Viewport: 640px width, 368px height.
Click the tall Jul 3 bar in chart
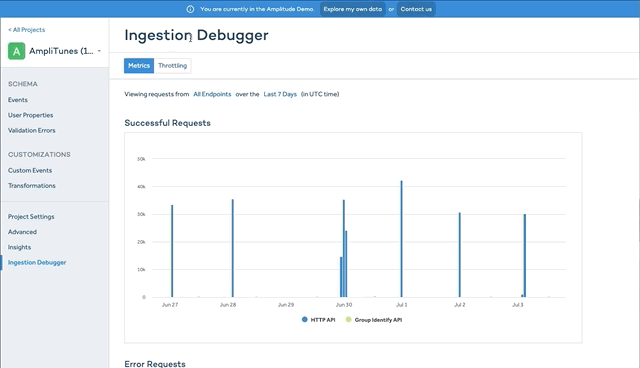tap(525, 255)
